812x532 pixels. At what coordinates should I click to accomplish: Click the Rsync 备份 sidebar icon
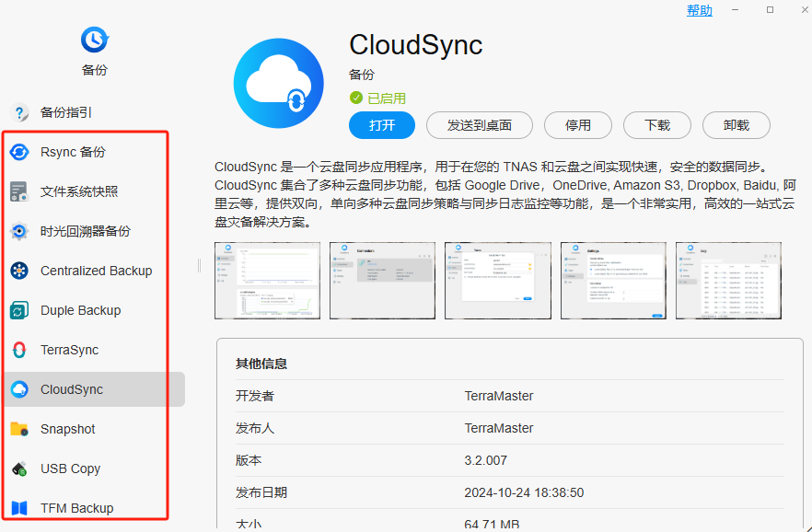(x=19, y=152)
